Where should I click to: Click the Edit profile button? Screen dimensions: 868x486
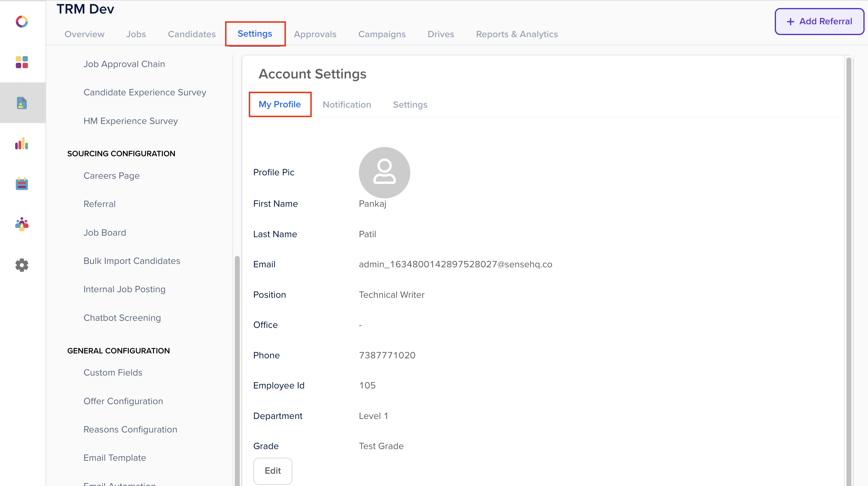coord(273,471)
